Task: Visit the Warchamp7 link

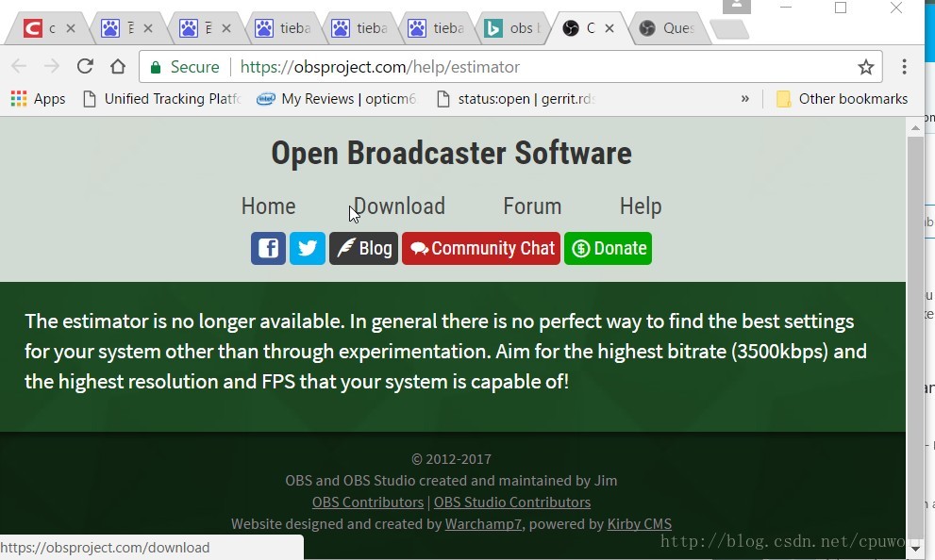Action: click(x=483, y=524)
